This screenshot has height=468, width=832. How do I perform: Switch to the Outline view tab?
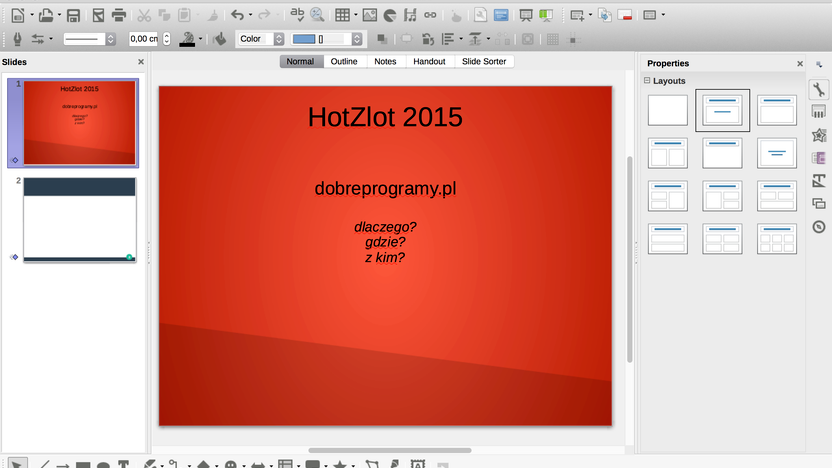click(x=344, y=62)
